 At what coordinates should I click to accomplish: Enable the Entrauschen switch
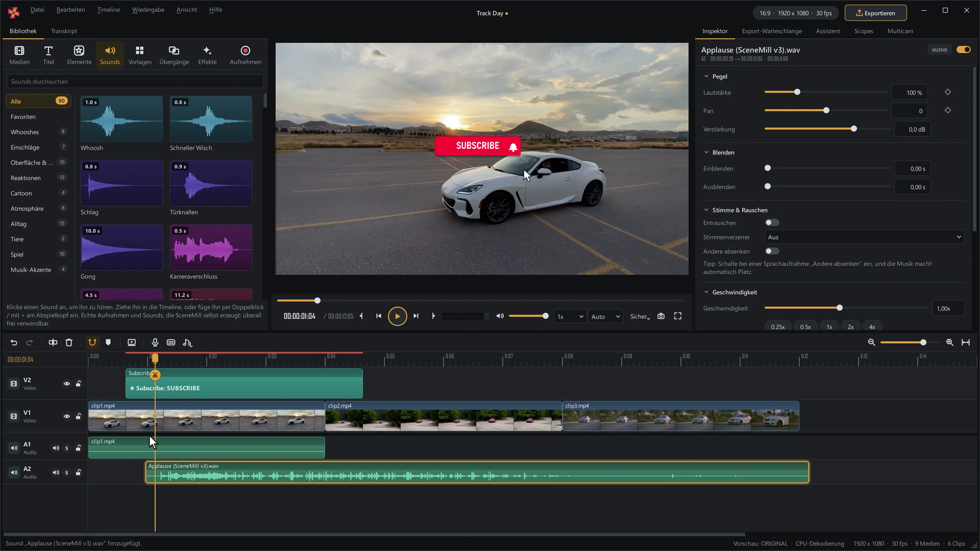pos(772,223)
